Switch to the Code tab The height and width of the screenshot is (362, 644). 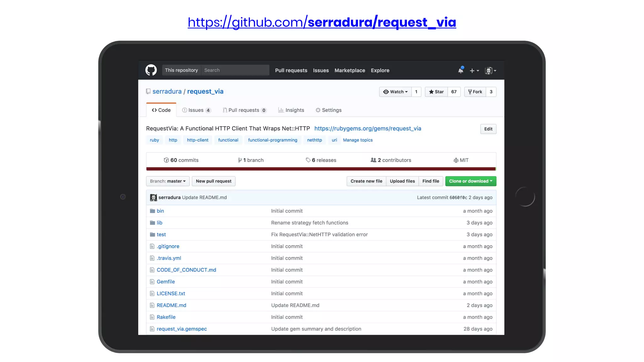pyautogui.click(x=161, y=110)
